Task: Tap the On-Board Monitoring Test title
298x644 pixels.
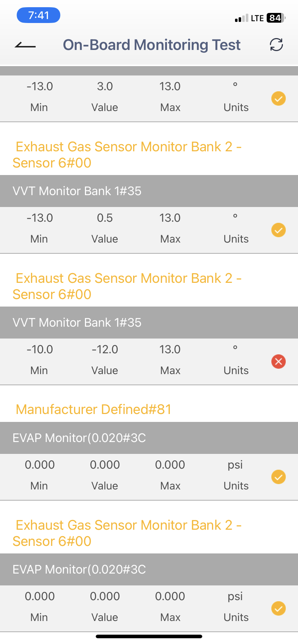Action: [x=152, y=45]
